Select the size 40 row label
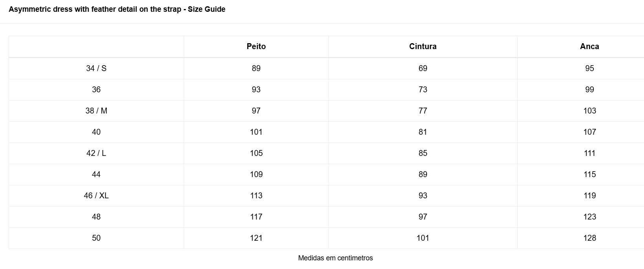The width and height of the screenshot is (644, 269). (x=96, y=132)
